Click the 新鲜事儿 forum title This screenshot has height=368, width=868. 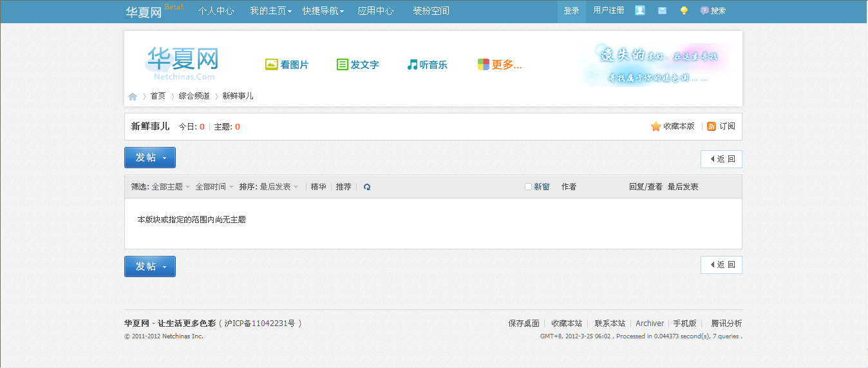[150, 126]
